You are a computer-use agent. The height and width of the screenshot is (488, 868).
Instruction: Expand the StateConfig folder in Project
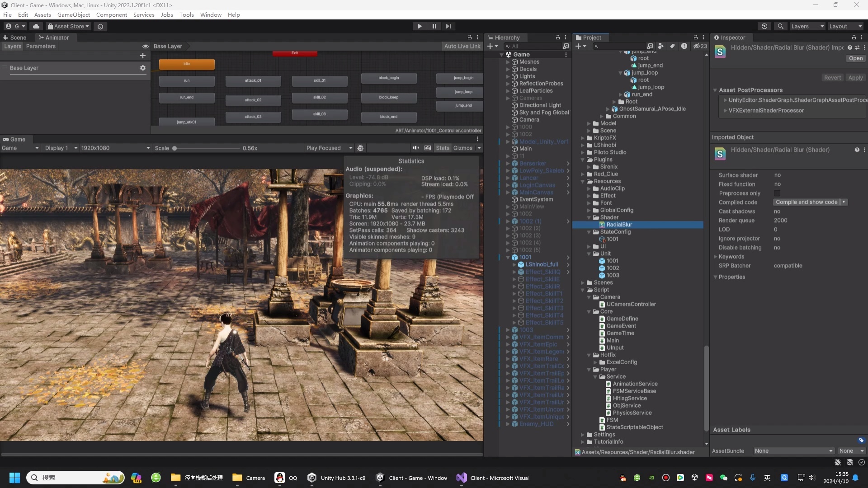(x=590, y=232)
